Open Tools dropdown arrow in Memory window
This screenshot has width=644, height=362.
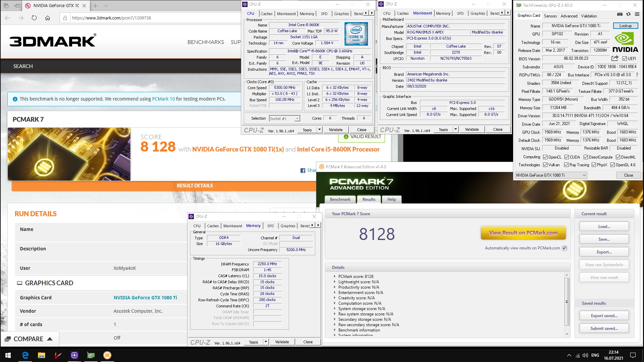pos(266,342)
